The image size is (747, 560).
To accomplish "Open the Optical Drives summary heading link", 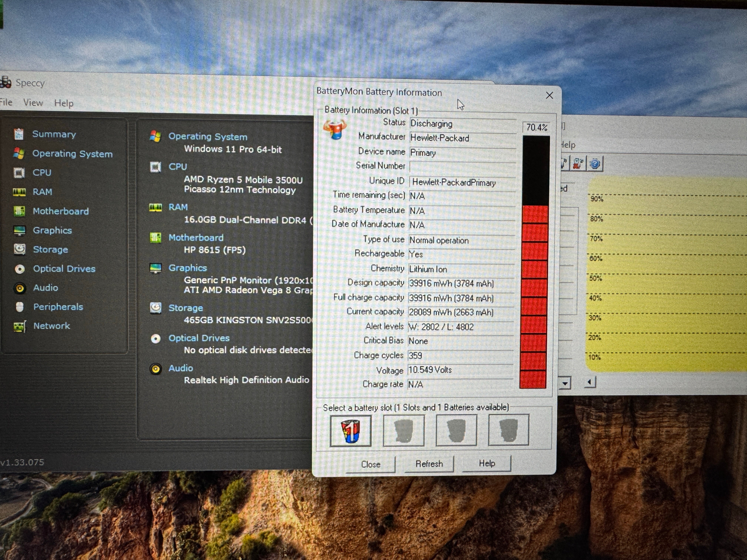I will pyautogui.click(x=199, y=338).
